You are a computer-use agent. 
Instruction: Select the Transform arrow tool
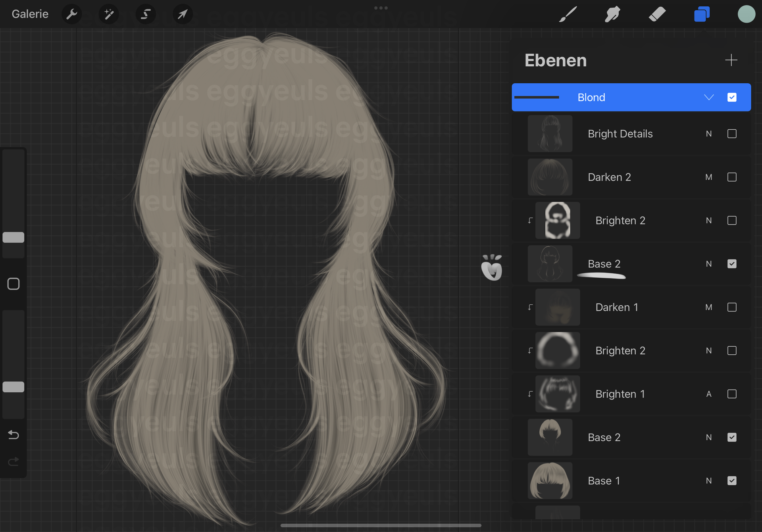(x=183, y=14)
